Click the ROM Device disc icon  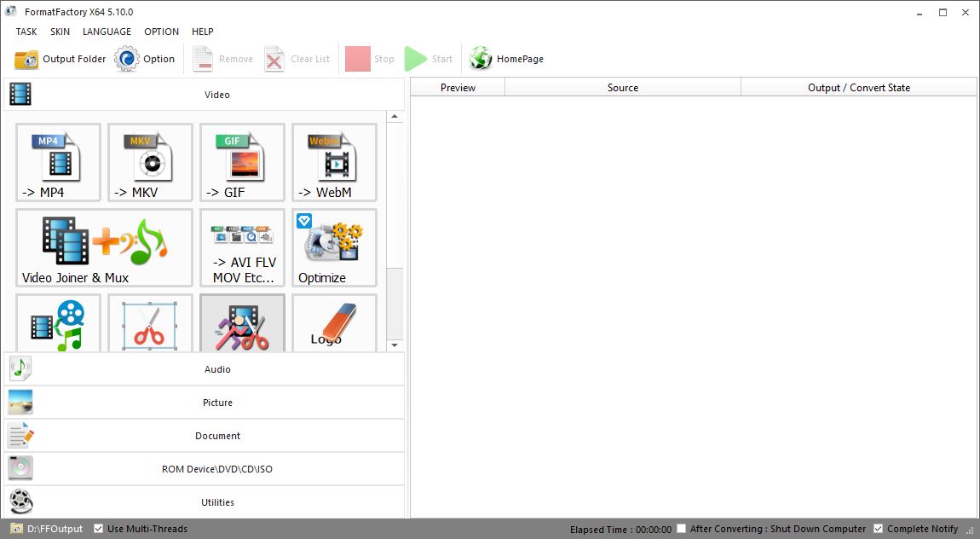(20, 468)
